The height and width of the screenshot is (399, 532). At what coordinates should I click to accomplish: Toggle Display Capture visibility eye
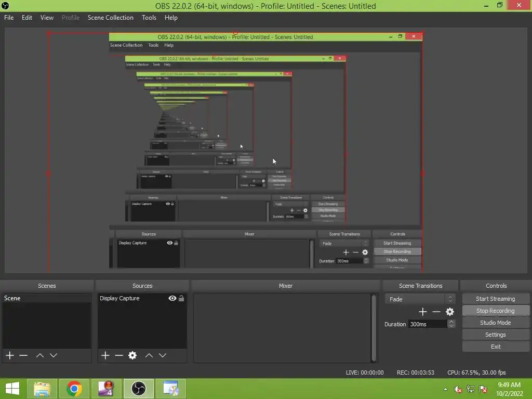click(x=172, y=298)
